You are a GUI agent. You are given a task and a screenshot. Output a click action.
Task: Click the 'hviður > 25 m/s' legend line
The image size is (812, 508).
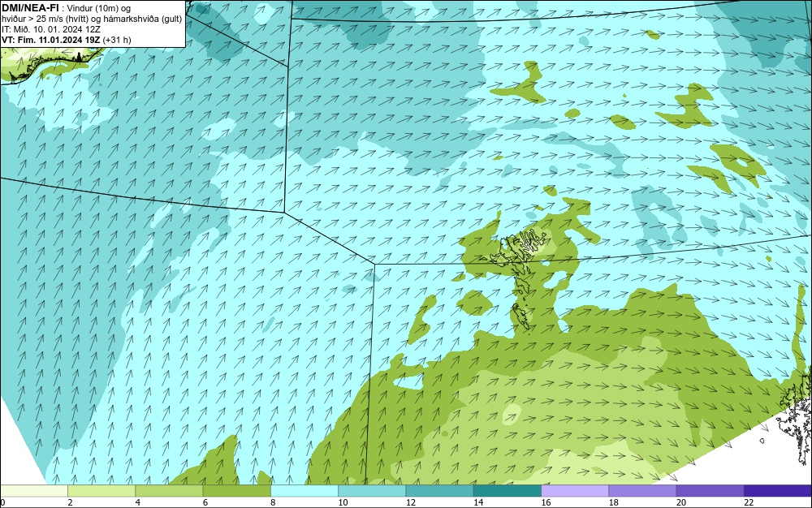92,19
